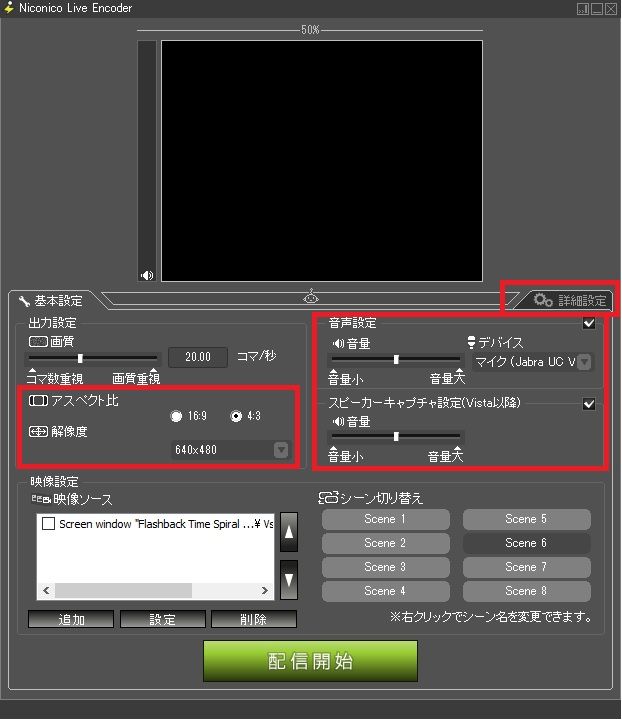Image resolution: width=622 pixels, height=720 pixels.
Task: Open the 詳細設定 tab
Action: click(x=567, y=300)
